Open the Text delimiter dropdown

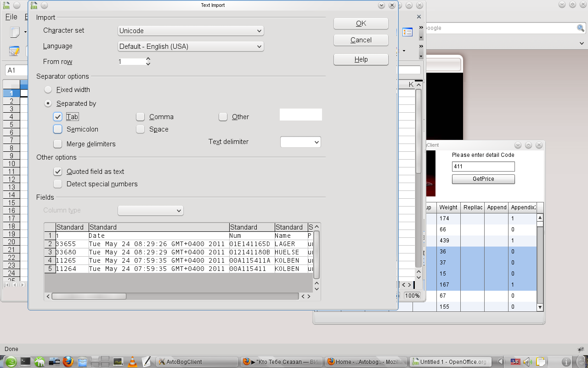[x=300, y=142]
